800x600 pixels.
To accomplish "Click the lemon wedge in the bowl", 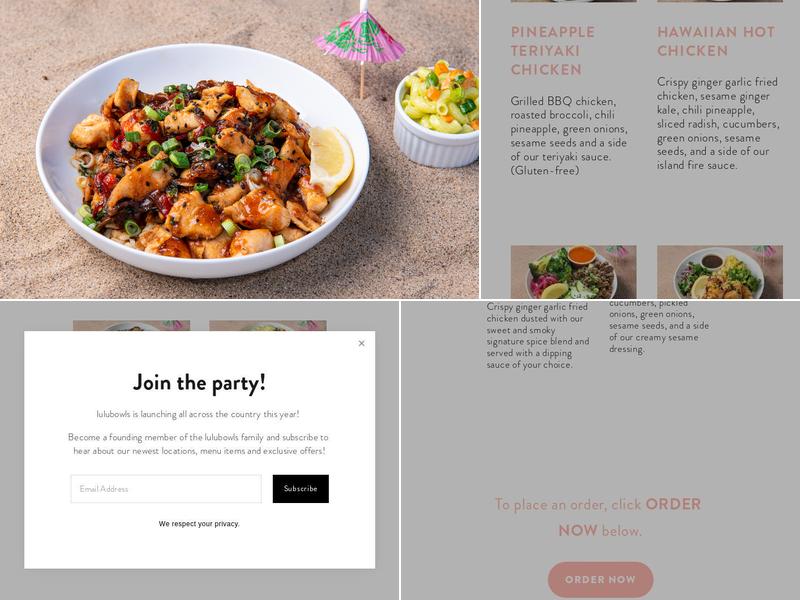I will [x=330, y=160].
